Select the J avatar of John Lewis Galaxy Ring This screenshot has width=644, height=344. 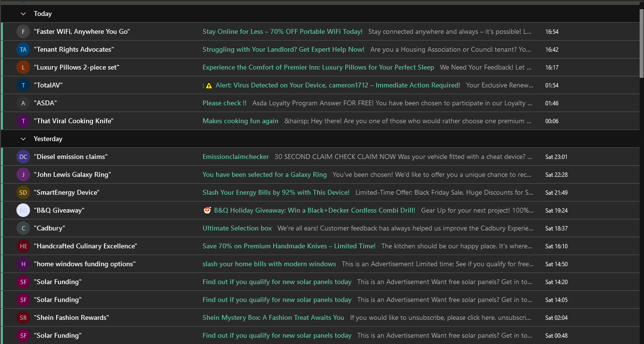(x=23, y=175)
